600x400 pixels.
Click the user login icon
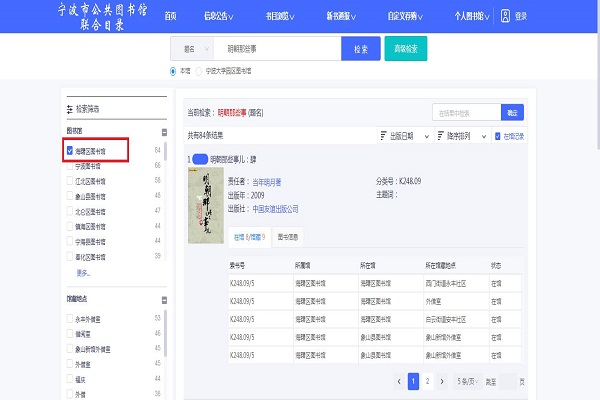pos(505,16)
